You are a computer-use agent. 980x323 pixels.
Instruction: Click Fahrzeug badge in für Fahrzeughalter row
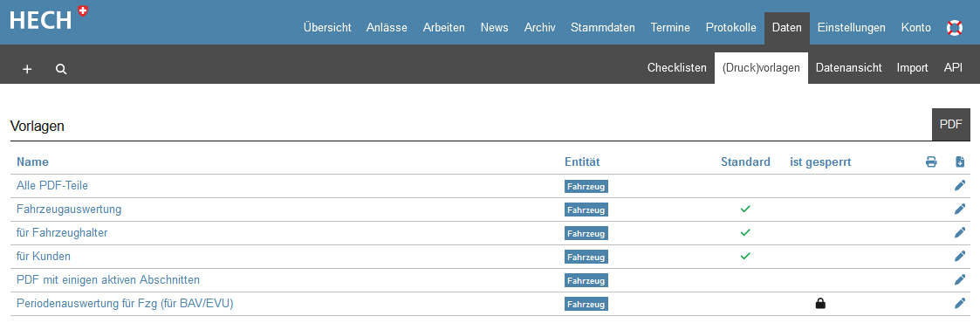coord(586,233)
